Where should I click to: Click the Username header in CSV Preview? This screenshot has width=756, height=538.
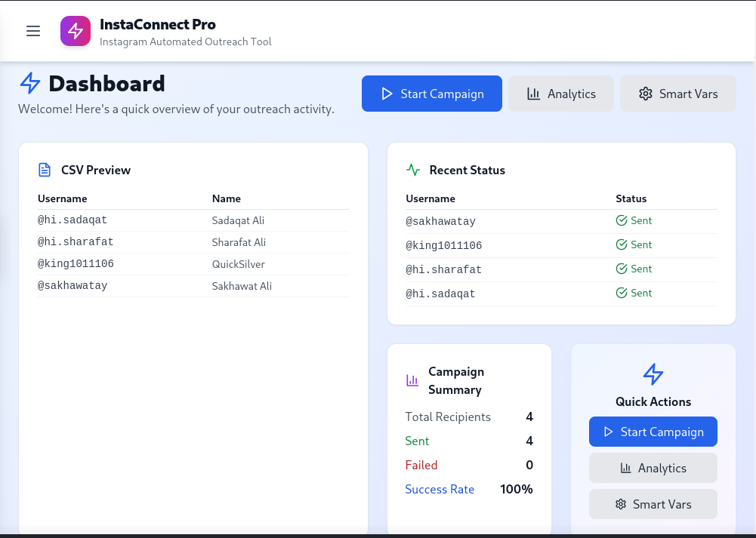(x=62, y=198)
